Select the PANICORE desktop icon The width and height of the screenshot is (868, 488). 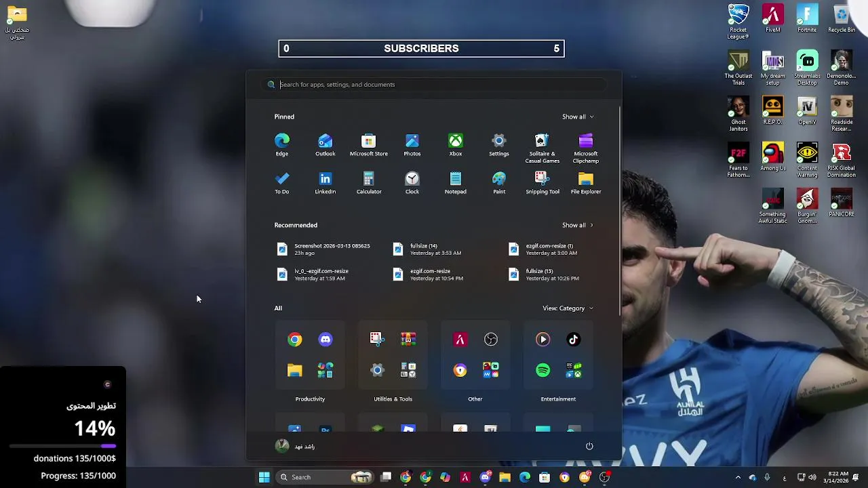click(842, 203)
